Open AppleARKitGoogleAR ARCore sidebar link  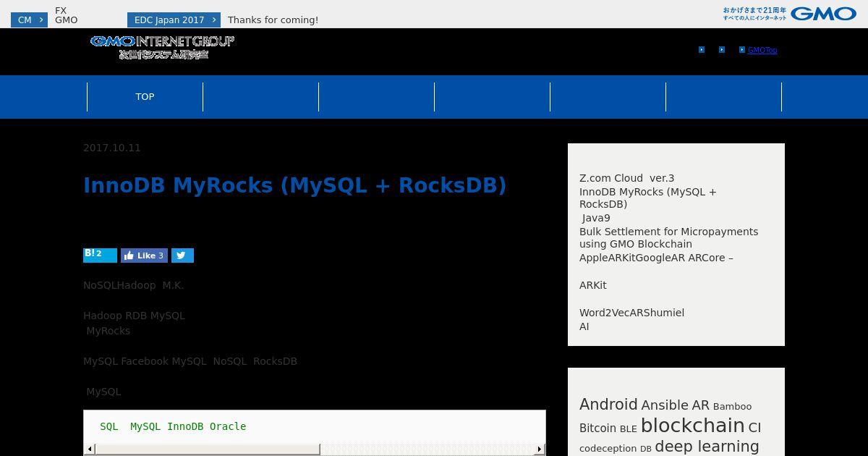click(x=656, y=258)
